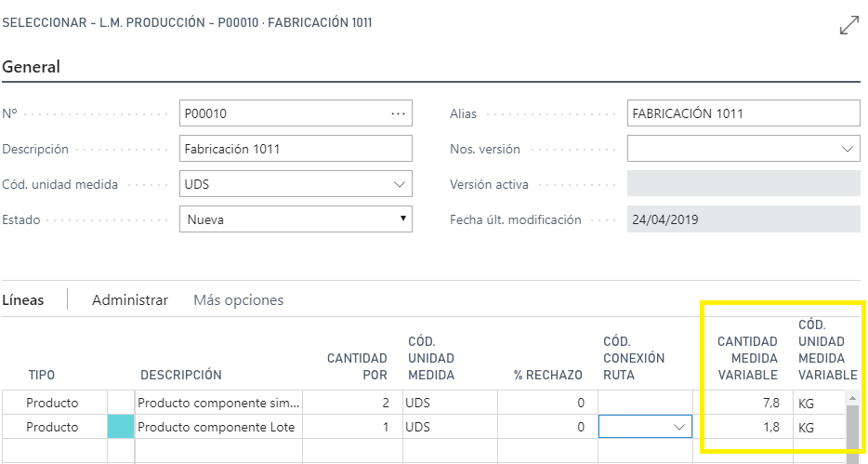Click the scrollbar up arrow
The height and width of the screenshot is (464, 868).
click(852, 398)
